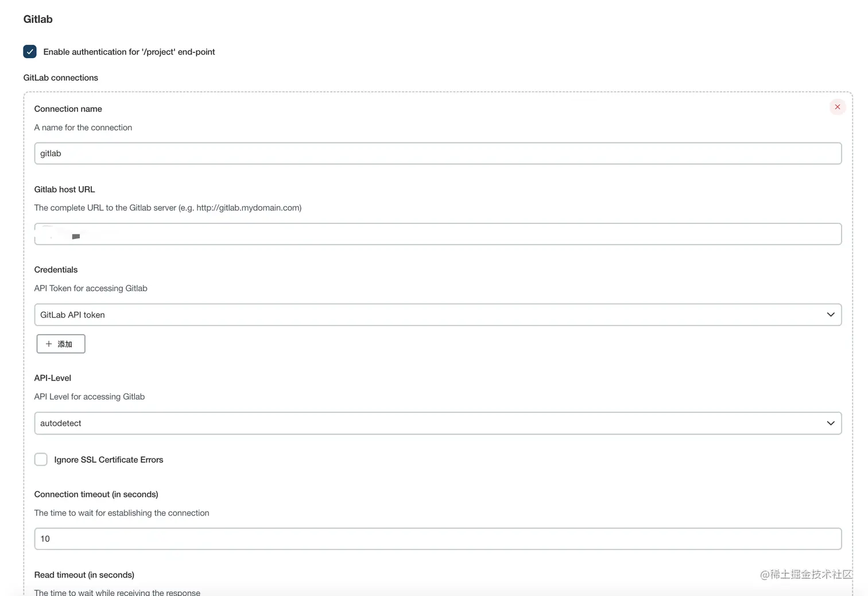Click chevron arrow of credentials dropdown
This screenshot has height=596, width=868.
(x=830, y=315)
